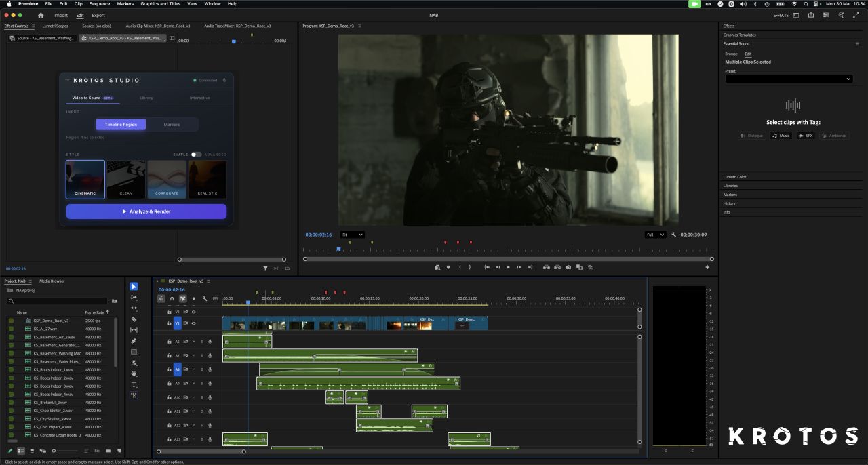This screenshot has height=465, width=868.
Task: Mute audio track A7
Action: 194,355
